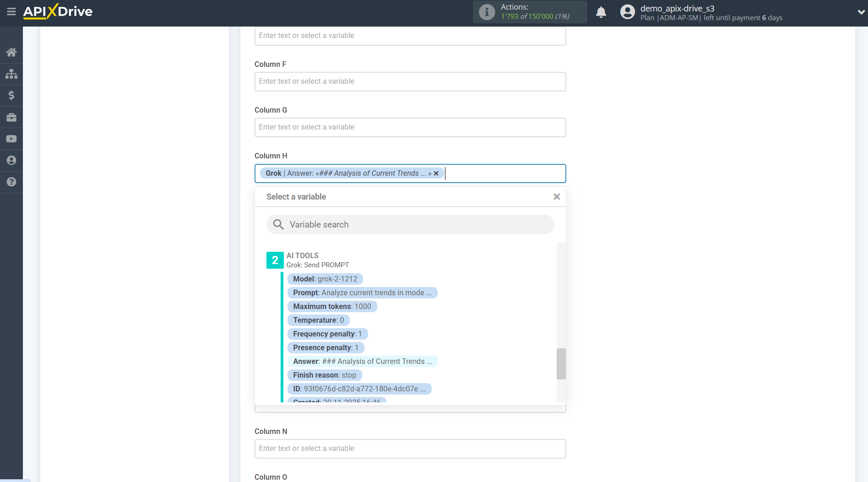Open the payments dollar icon in the sidebar
Viewport: 868px width, 482px height.
tap(11, 95)
